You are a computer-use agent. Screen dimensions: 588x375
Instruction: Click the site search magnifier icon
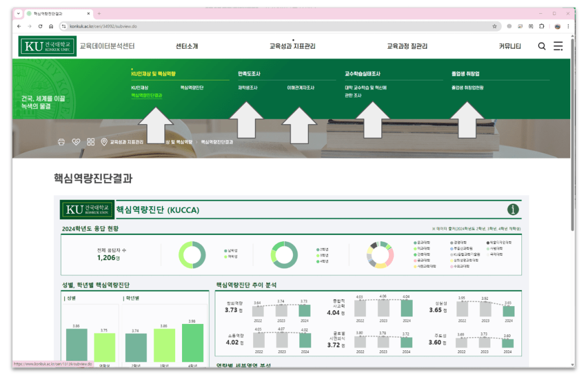point(541,46)
